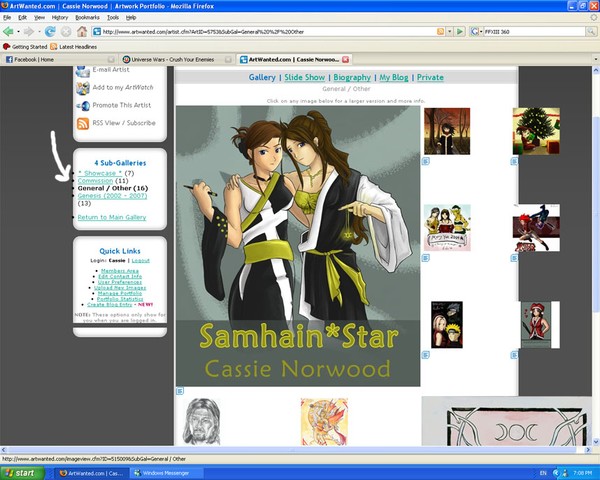
Task: Click the Gallery link
Action: [262, 77]
